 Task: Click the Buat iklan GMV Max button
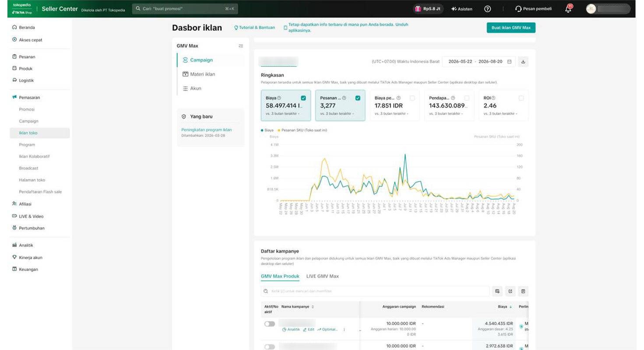(511, 28)
